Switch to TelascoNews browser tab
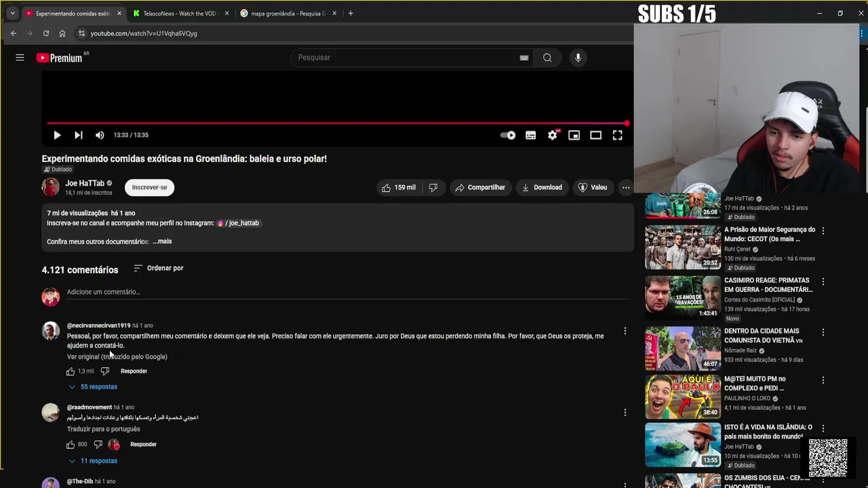Viewport: 868px width, 488px height. coord(180,14)
